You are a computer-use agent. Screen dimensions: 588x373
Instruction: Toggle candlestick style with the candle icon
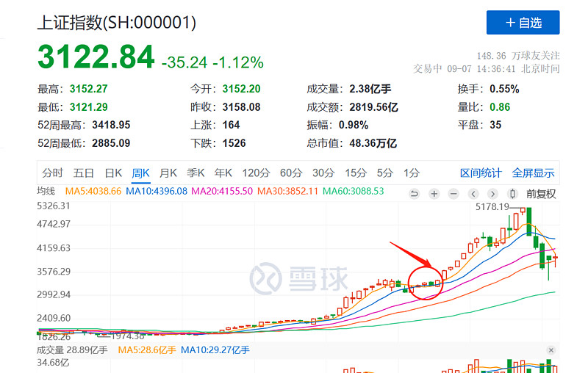click(x=512, y=194)
